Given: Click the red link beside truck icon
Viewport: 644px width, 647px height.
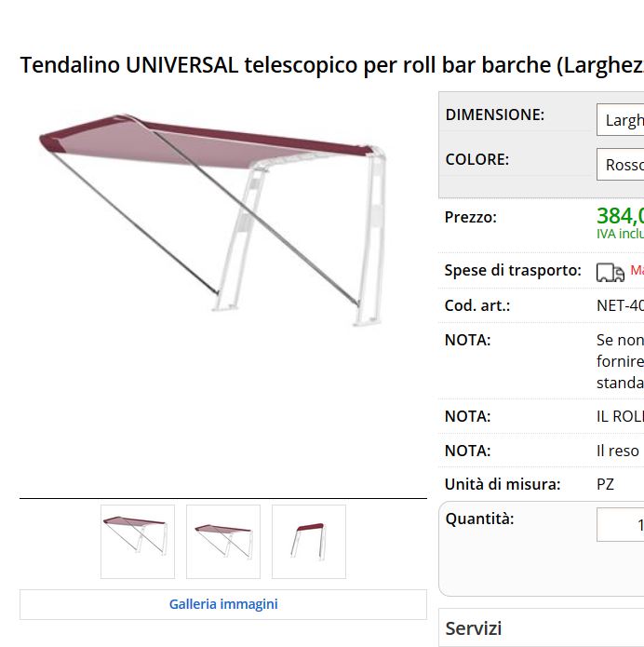Looking at the screenshot, I should point(637,270).
